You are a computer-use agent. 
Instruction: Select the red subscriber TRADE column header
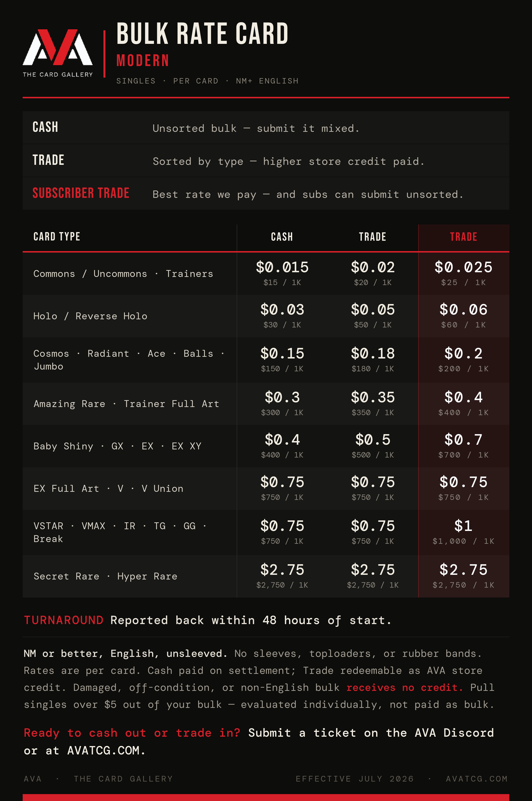coord(464,237)
